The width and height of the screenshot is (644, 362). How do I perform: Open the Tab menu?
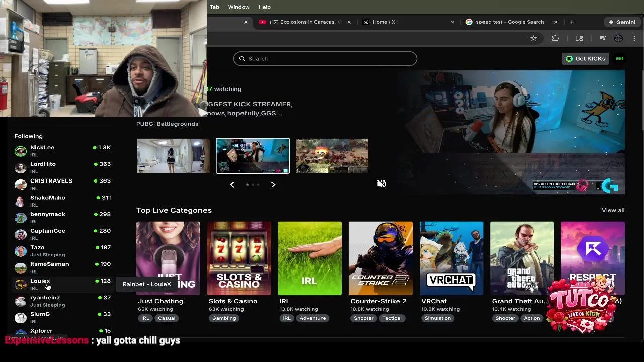point(215,7)
